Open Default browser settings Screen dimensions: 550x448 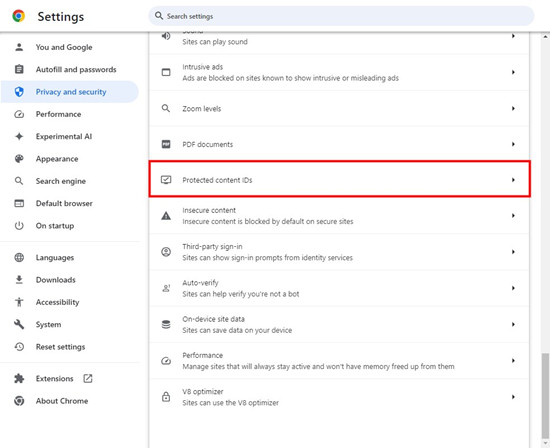pyautogui.click(x=69, y=203)
